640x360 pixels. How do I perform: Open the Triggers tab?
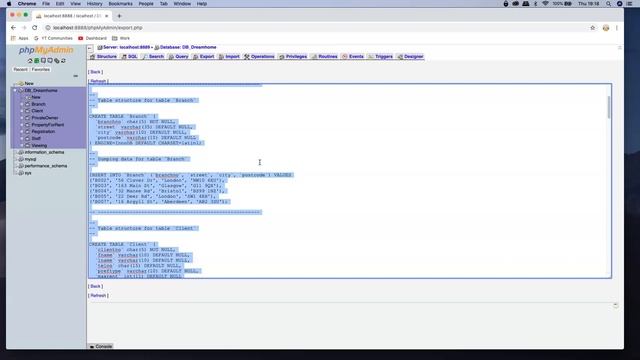click(380, 57)
